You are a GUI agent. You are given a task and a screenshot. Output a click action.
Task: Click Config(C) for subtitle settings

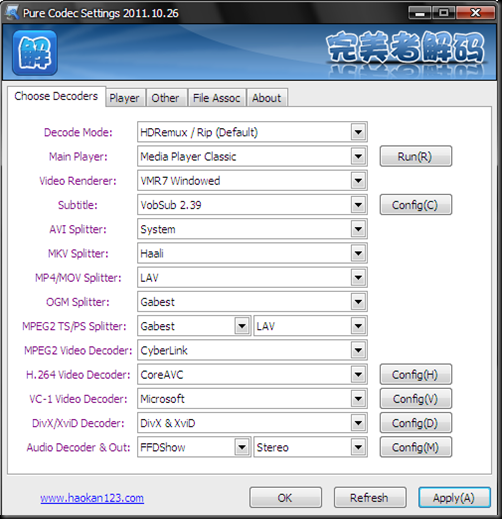click(416, 205)
